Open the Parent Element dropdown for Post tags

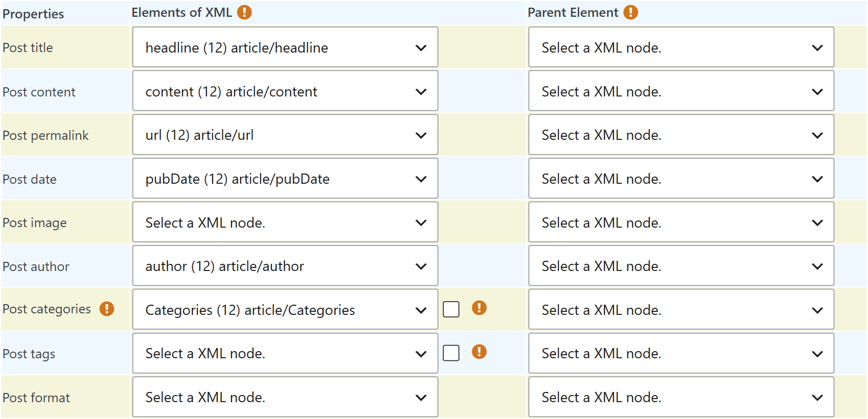click(681, 354)
